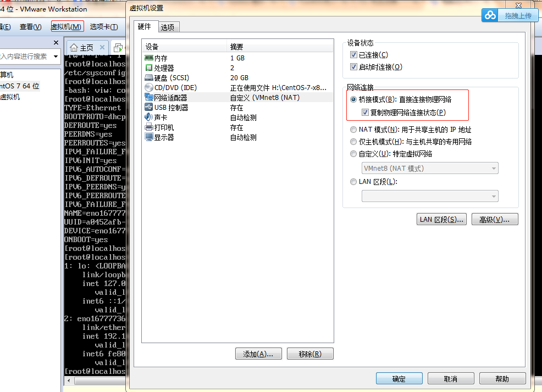Click the USB controller summary 存在
Screen dimensions: 542x392
click(236, 108)
